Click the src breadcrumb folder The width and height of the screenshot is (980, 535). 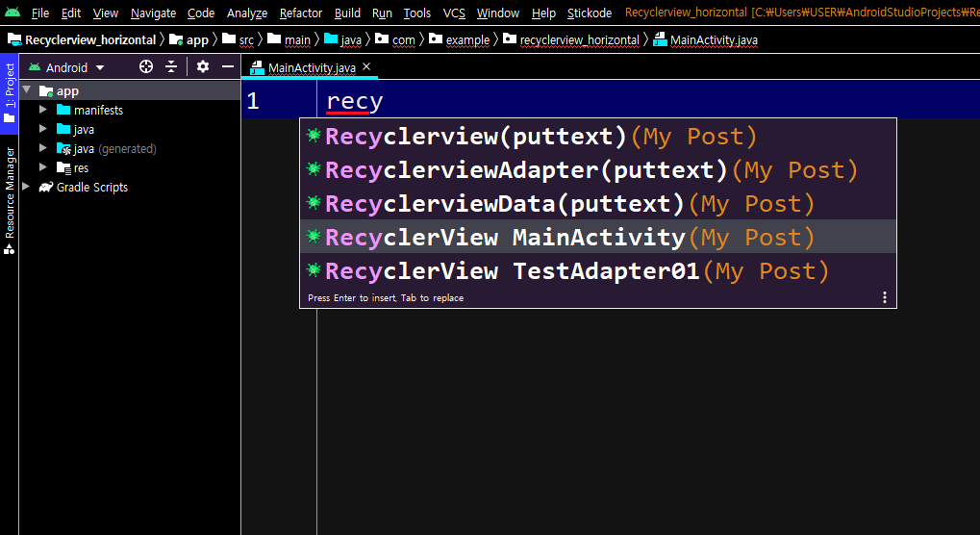tap(239, 40)
